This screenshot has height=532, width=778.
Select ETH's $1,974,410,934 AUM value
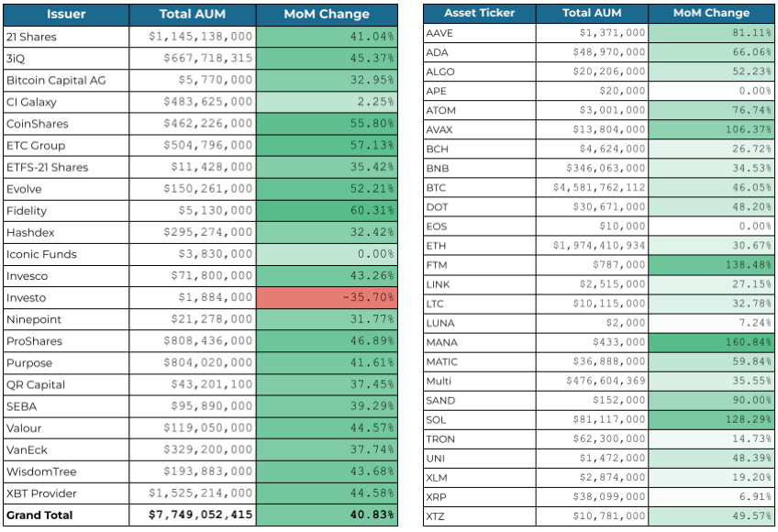592,246
